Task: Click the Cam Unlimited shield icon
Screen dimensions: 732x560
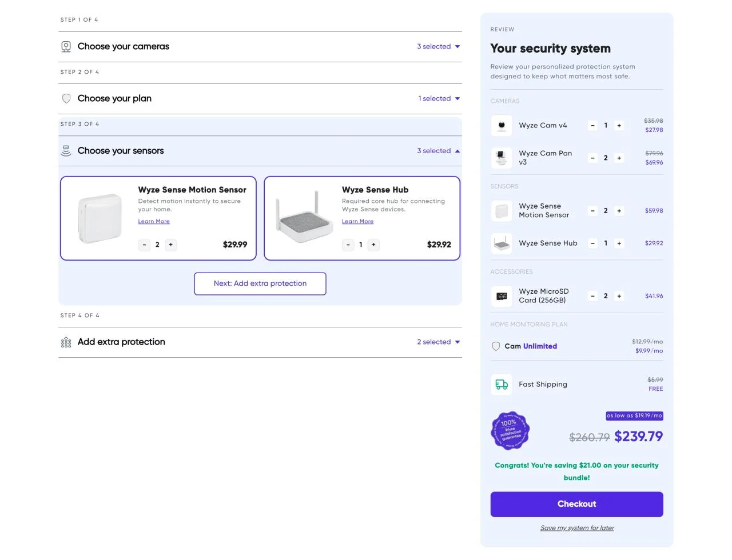Action: [x=496, y=346]
